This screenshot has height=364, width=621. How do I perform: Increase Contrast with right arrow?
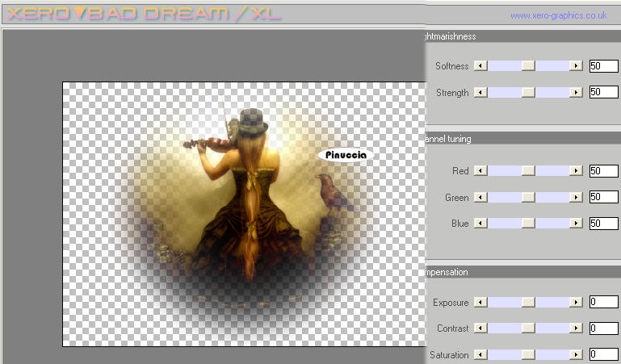(x=576, y=328)
